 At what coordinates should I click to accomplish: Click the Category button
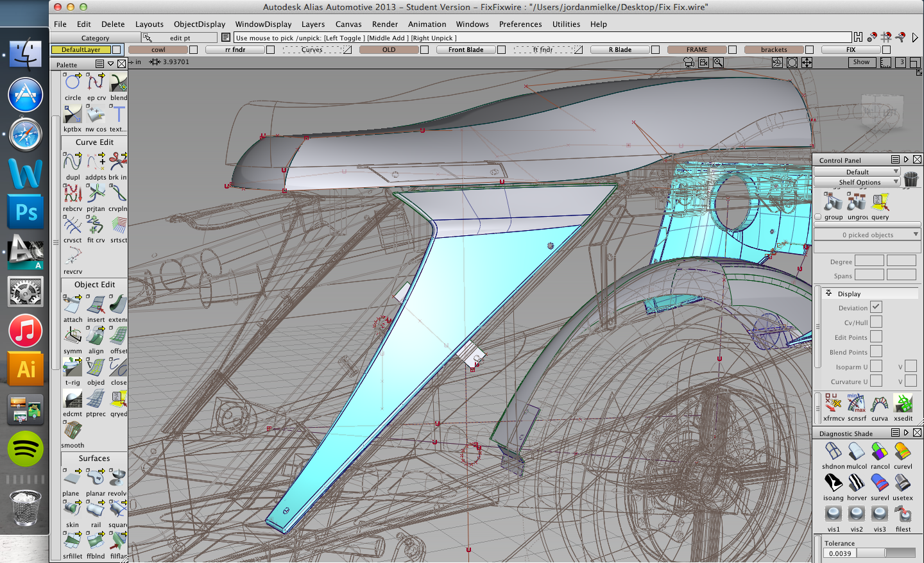click(95, 38)
